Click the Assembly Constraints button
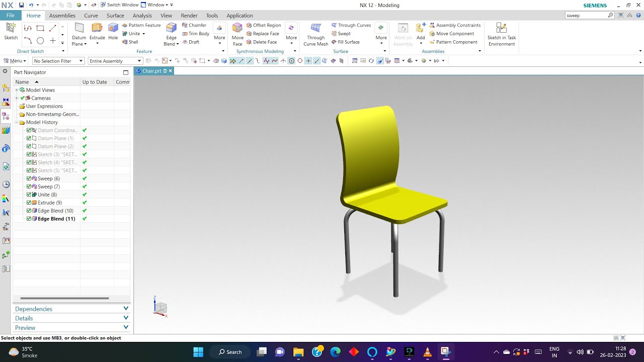644x362 pixels. [x=455, y=25]
